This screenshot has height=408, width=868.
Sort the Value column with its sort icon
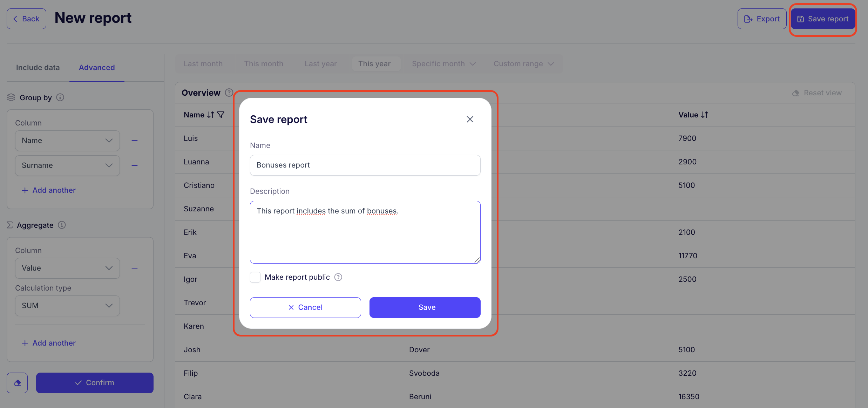[705, 115]
